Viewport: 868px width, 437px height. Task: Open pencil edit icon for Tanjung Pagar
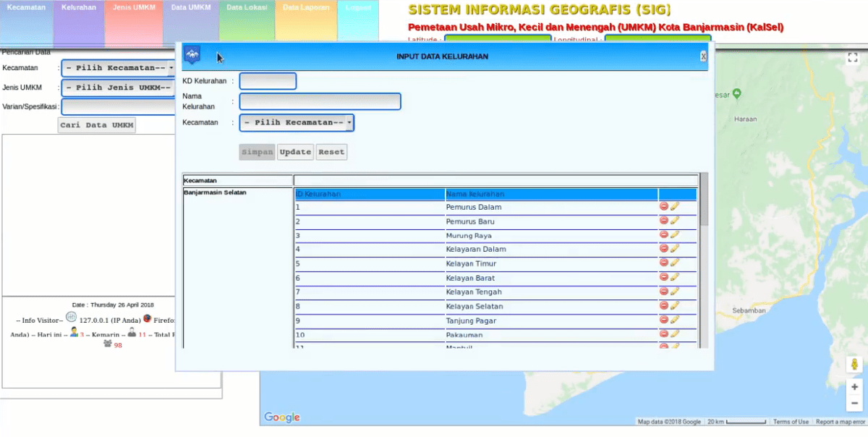tap(673, 321)
